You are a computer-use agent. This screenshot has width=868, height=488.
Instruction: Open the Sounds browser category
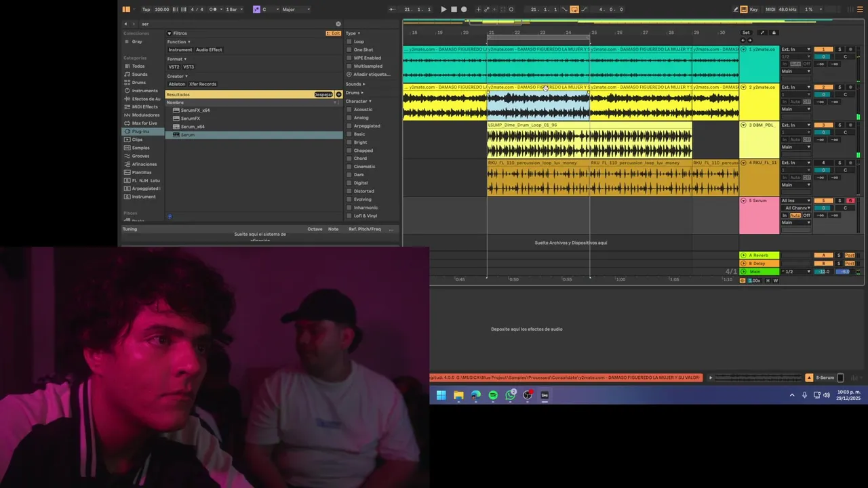point(140,75)
